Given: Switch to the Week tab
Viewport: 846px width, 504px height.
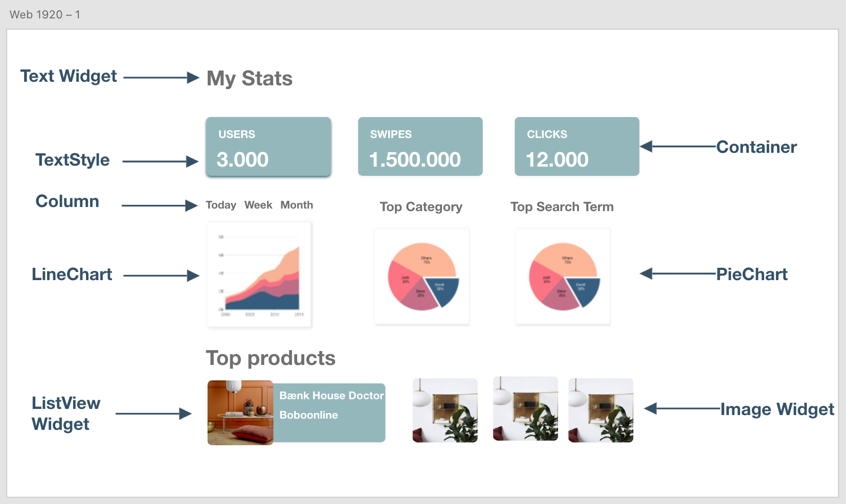Looking at the screenshot, I should click(x=258, y=205).
